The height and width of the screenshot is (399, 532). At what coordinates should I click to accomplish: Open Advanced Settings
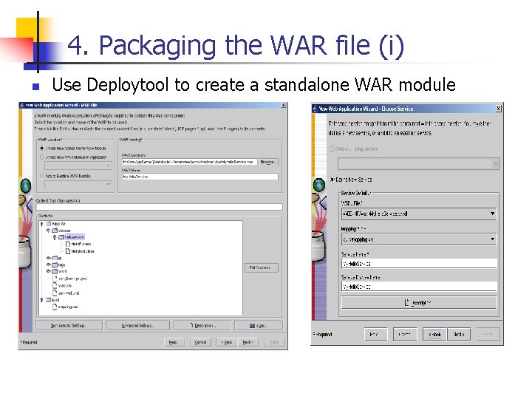137,325
